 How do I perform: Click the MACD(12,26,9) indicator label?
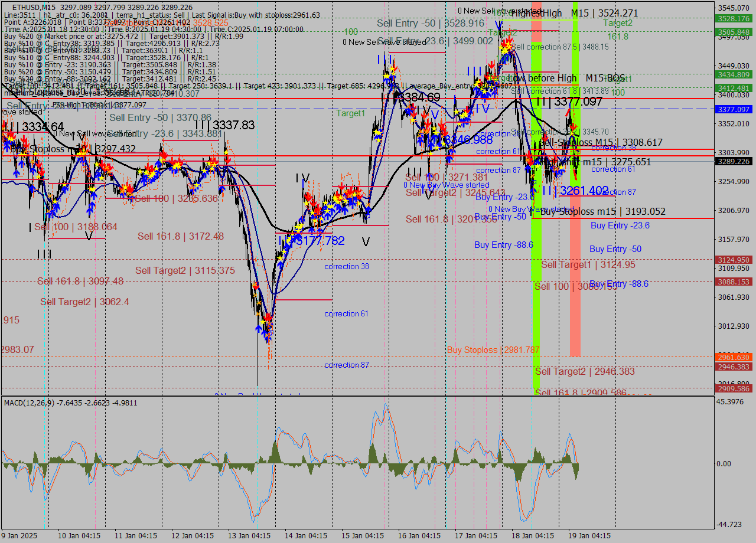30,403
